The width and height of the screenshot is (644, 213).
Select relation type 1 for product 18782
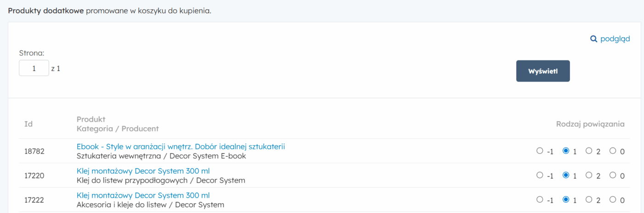click(566, 151)
